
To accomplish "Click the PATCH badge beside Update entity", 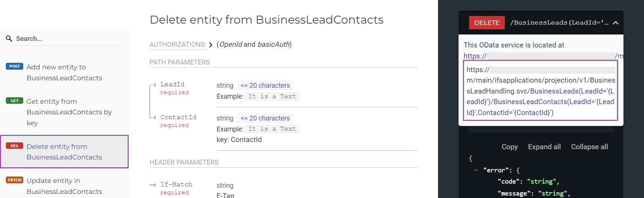I will 14,180.
